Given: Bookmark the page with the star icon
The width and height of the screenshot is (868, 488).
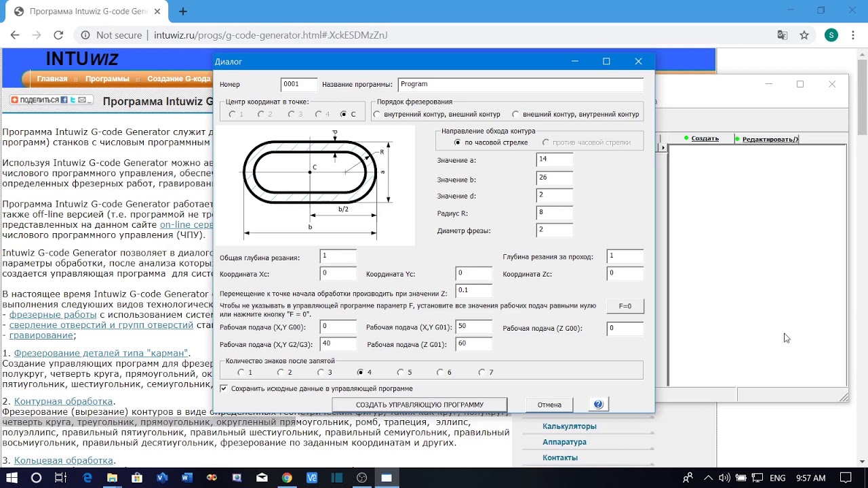Looking at the screenshot, I should (804, 35).
